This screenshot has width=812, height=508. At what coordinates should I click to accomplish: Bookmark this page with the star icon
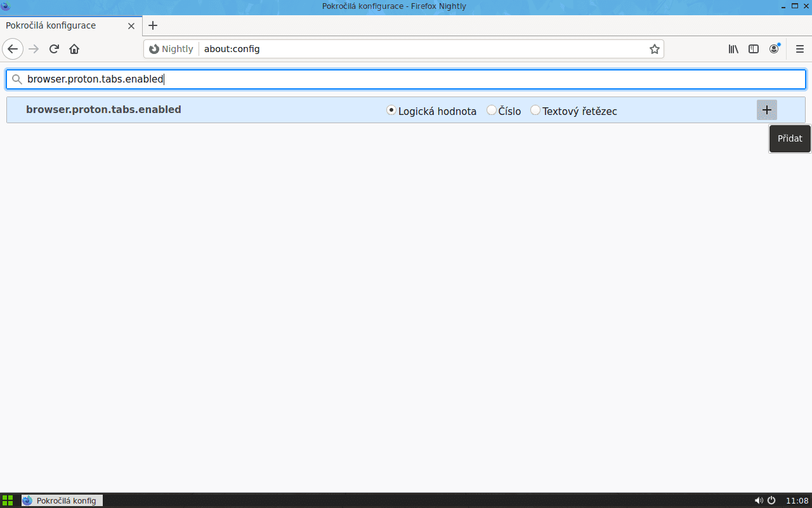(655, 49)
